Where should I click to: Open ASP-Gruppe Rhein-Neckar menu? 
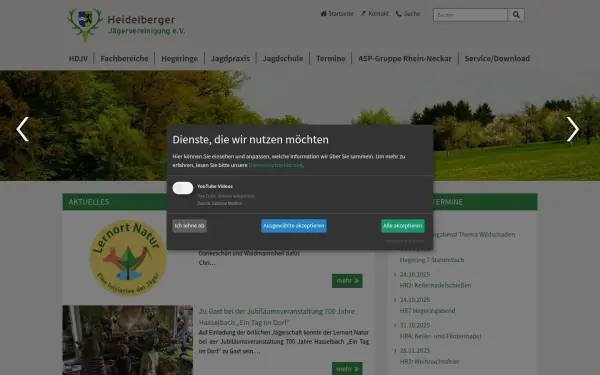click(x=405, y=59)
